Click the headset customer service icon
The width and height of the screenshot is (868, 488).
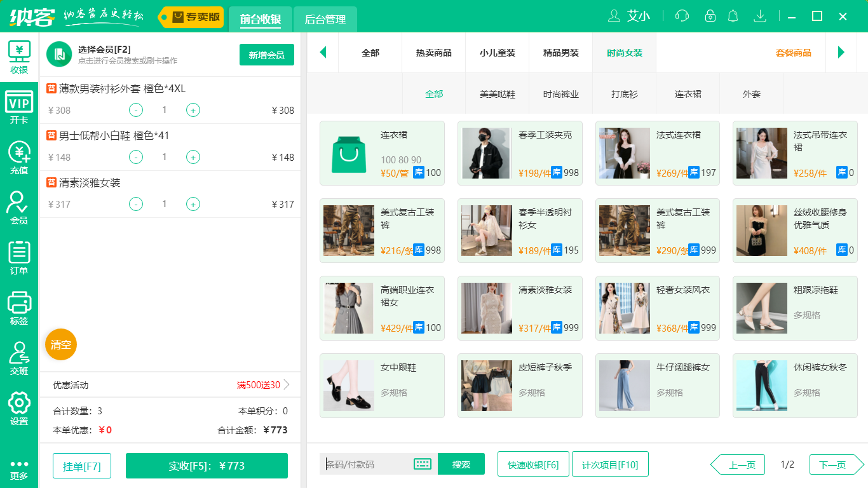681,16
